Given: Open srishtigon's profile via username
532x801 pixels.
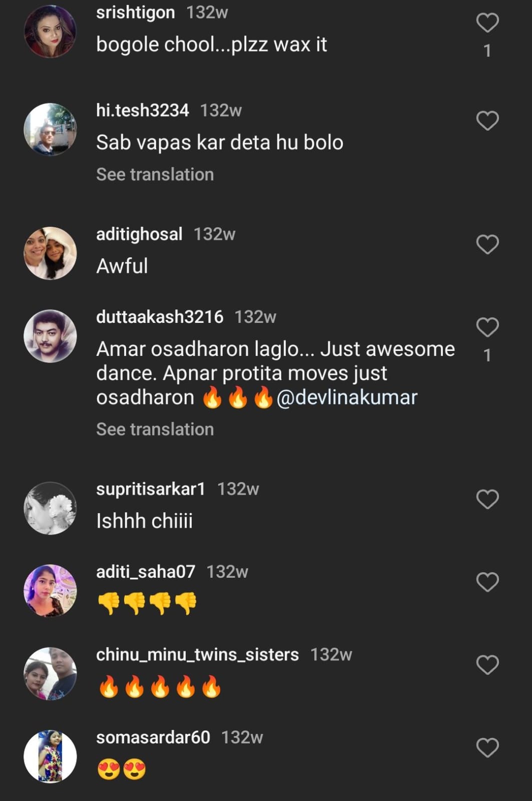Looking at the screenshot, I should point(135,13).
